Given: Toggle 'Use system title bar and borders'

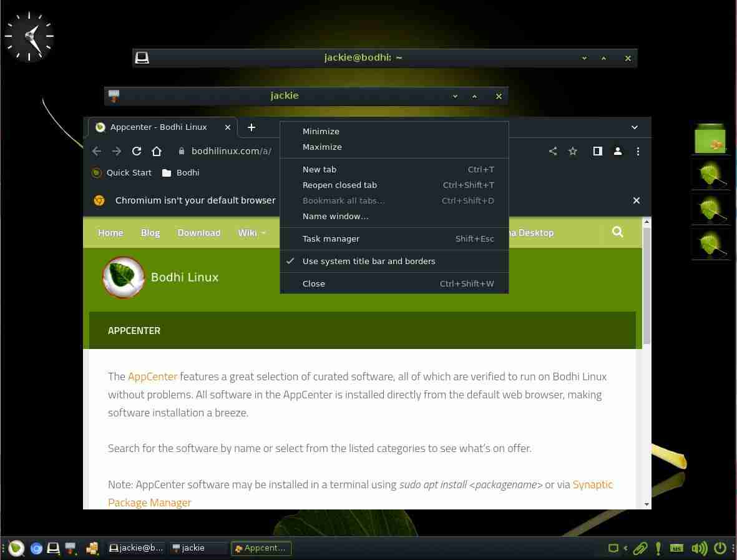Looking at the screenshot, I should [x=369, y=261].
